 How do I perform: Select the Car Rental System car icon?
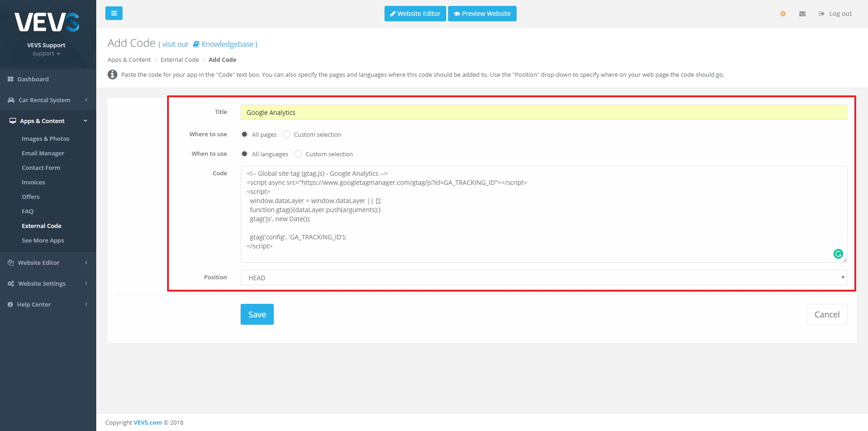[x=10, y=100]
